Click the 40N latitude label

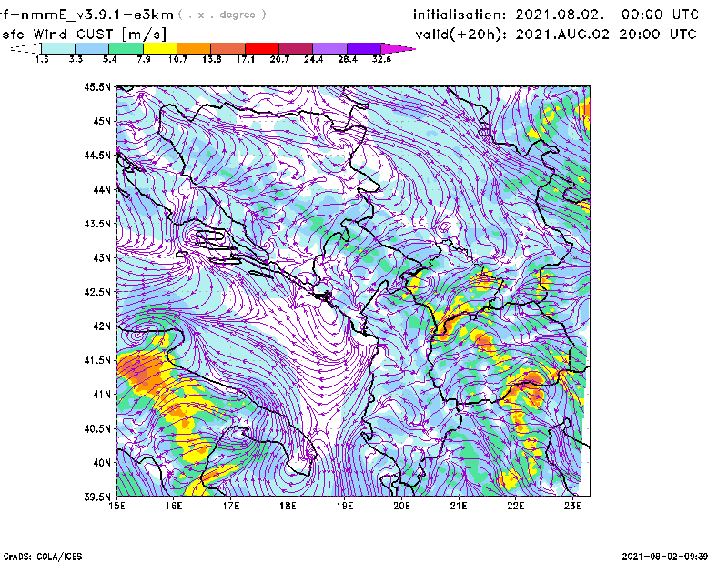tap(102, 463)
